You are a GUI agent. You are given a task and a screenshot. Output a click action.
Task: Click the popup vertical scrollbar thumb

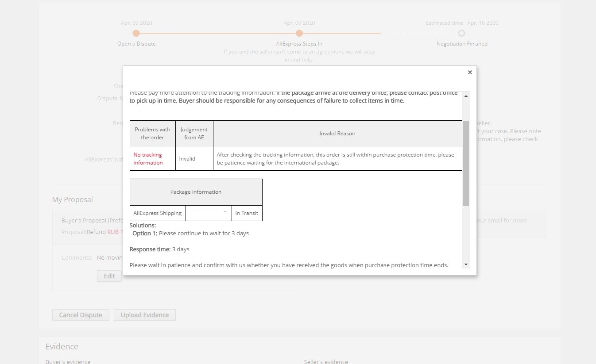pyautogui.click(x=466, y=163)
